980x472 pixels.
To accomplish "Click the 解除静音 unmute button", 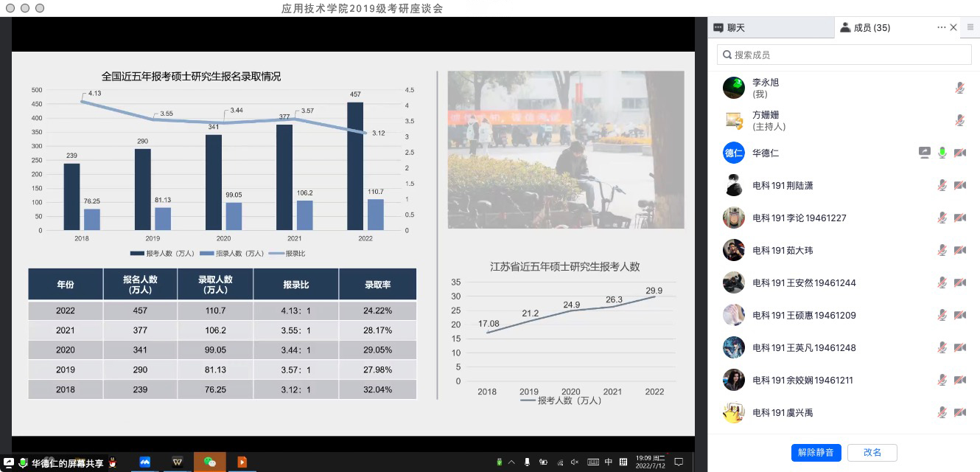I will coord(816,452).
